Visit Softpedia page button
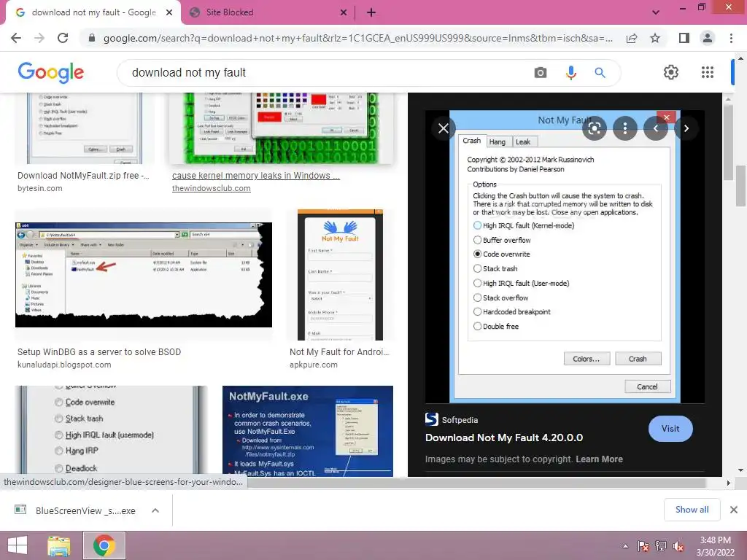This screenshot has height=560, width=747. (670, 429)
